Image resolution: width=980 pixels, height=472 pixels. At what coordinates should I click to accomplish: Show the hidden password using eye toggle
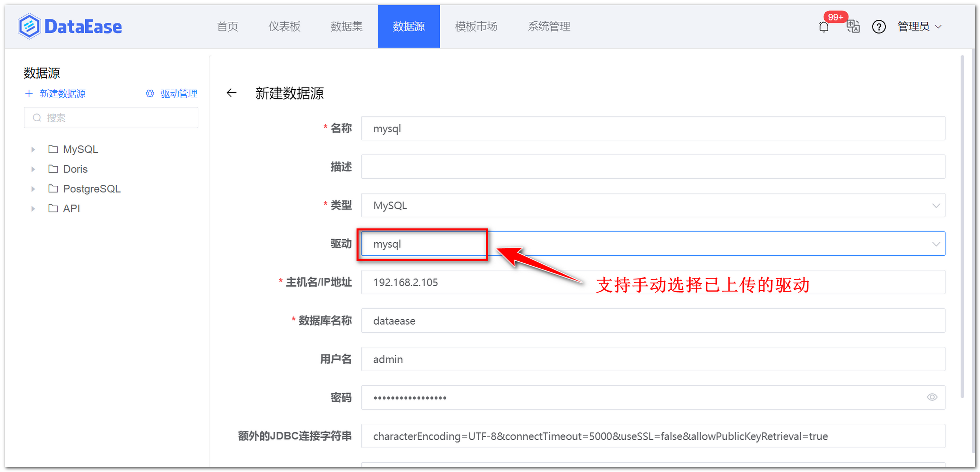tap(932, 397)
